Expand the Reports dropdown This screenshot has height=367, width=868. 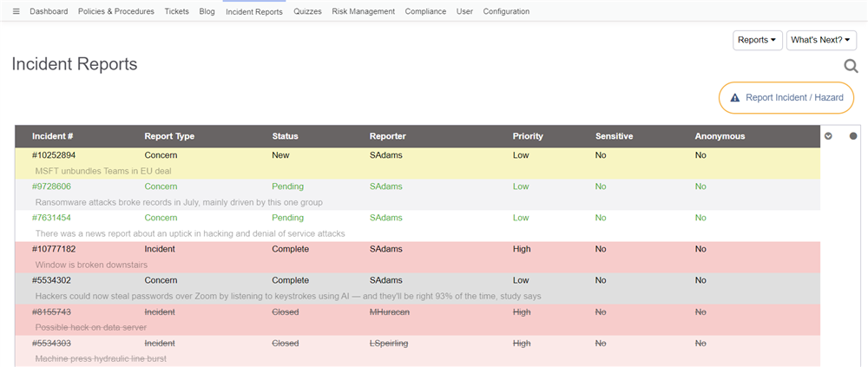tap(757, 40)
